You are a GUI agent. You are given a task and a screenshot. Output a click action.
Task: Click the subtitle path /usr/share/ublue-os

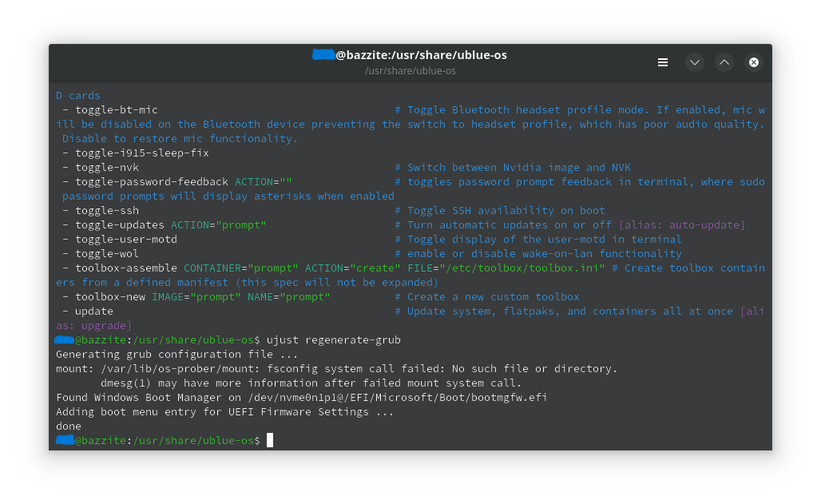tap(410, 71)
